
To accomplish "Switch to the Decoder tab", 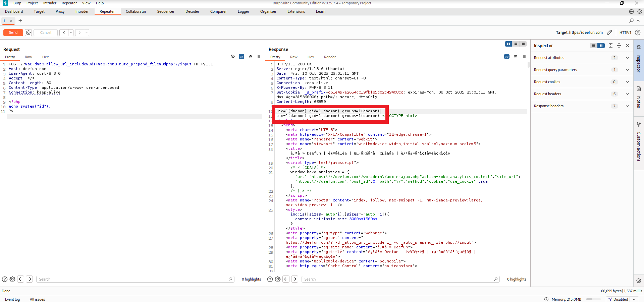I will click(192, 11).
